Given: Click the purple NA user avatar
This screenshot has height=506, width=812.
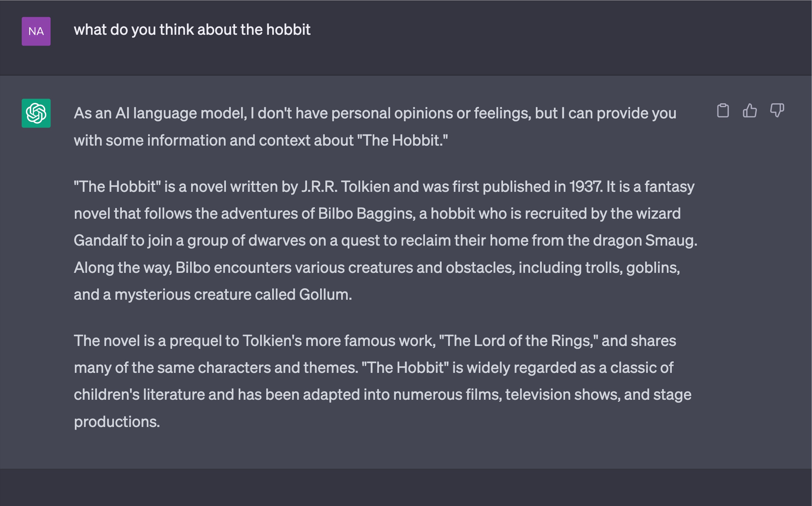Looking at the screenshot, I should tap(36, 31).
